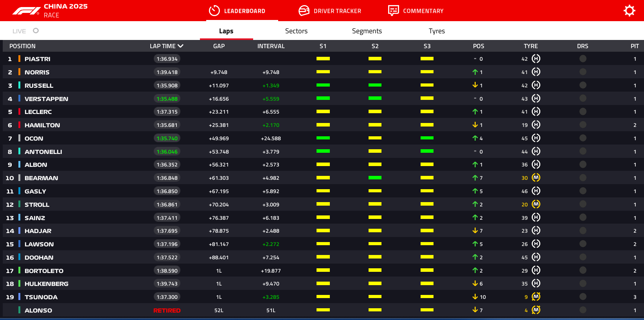Open the Driver Tracker view

(x=330, y=11)
